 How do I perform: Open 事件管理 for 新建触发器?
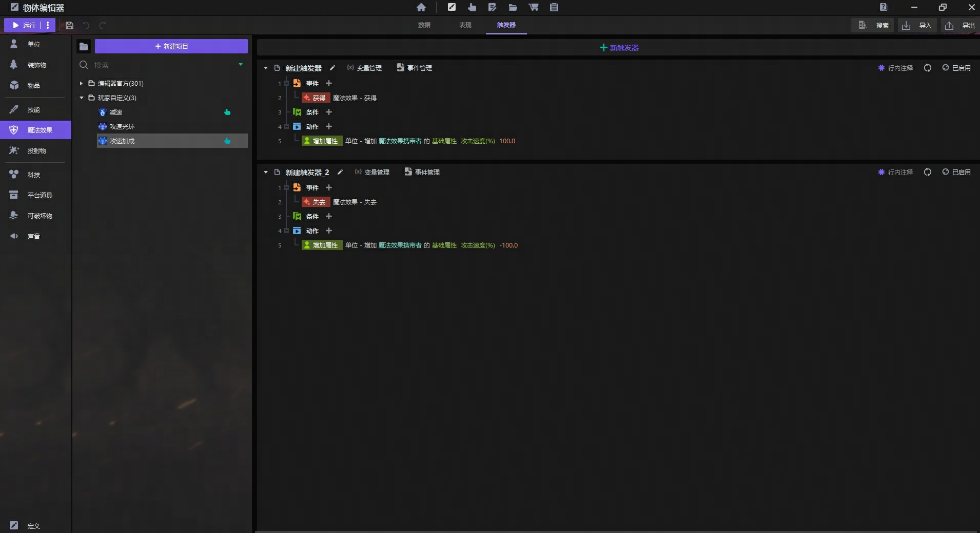coord(415,68)
